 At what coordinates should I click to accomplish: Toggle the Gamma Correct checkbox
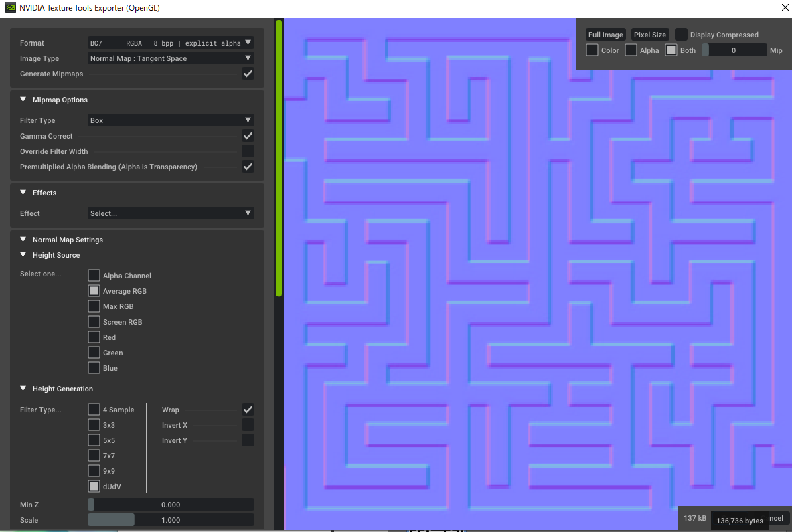(248, 136)
